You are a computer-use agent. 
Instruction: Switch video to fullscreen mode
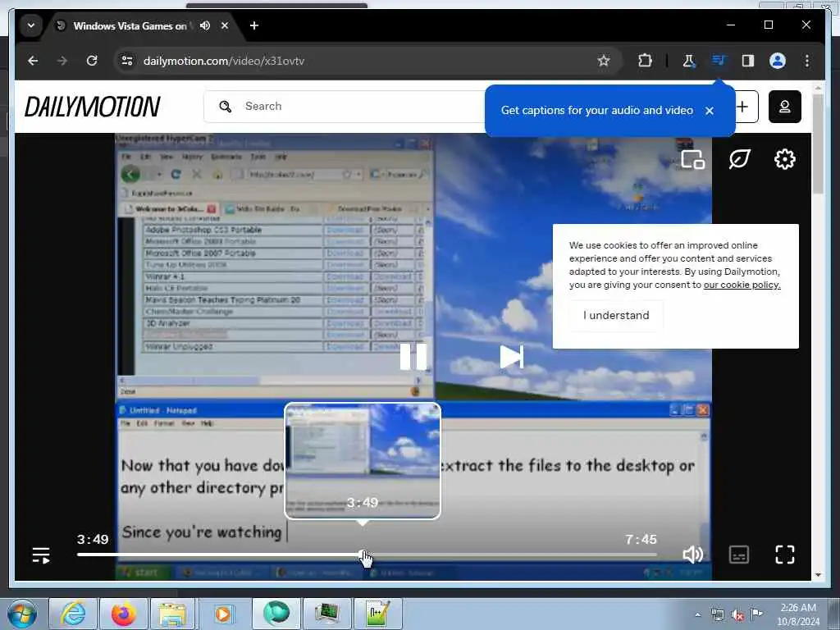(x=785, y=555)
